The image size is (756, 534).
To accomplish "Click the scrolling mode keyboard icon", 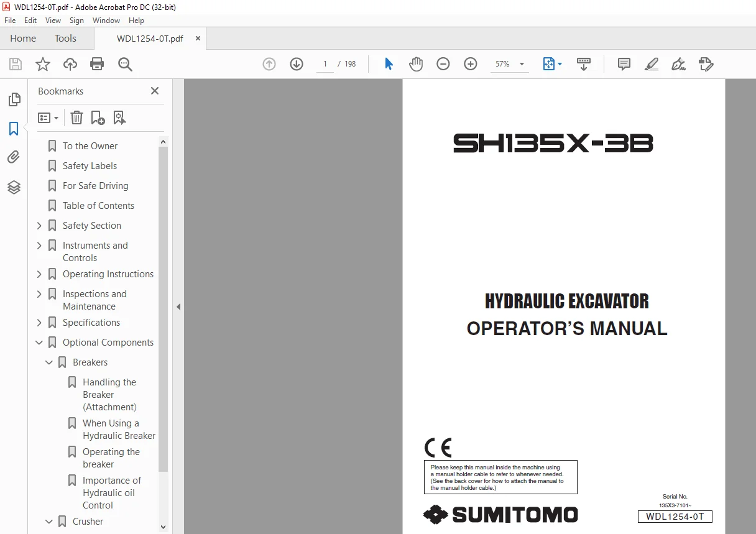I will click(x=584, y=64).
